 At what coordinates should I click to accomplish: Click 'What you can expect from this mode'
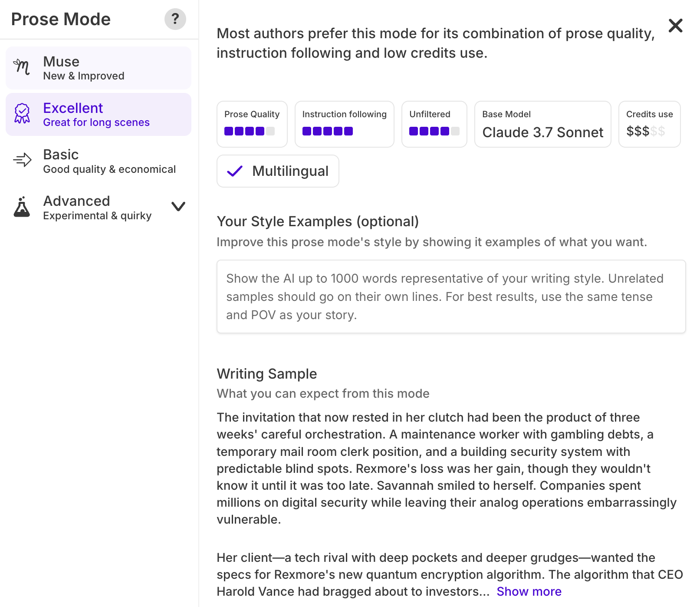click(323, 393)
